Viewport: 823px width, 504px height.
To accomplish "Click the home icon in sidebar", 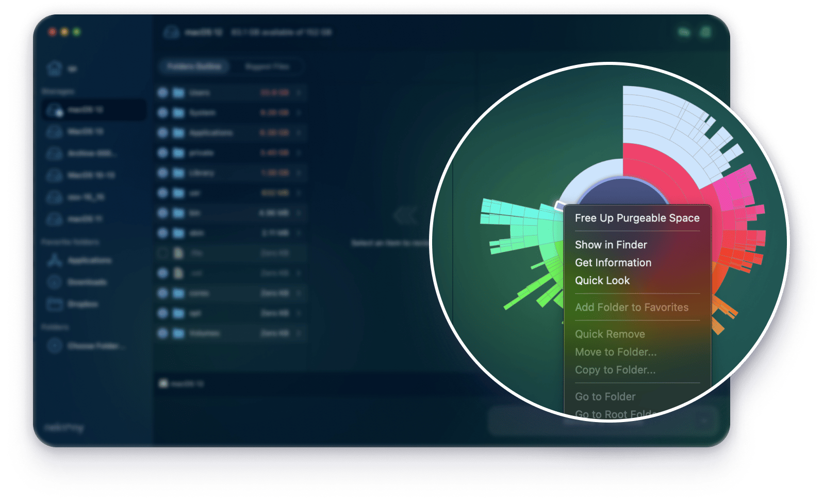I will pos(54,68).
